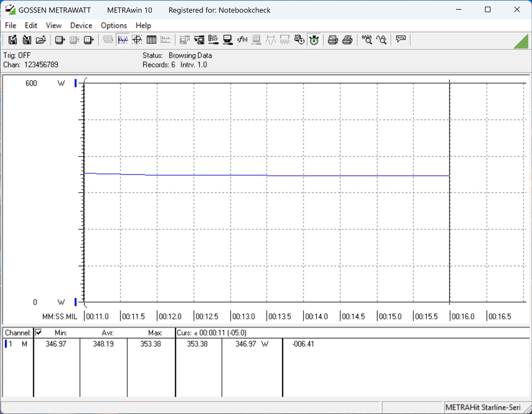Screen dimensions: 532x414
Task: Open the File menu
Action: point(11,25)
